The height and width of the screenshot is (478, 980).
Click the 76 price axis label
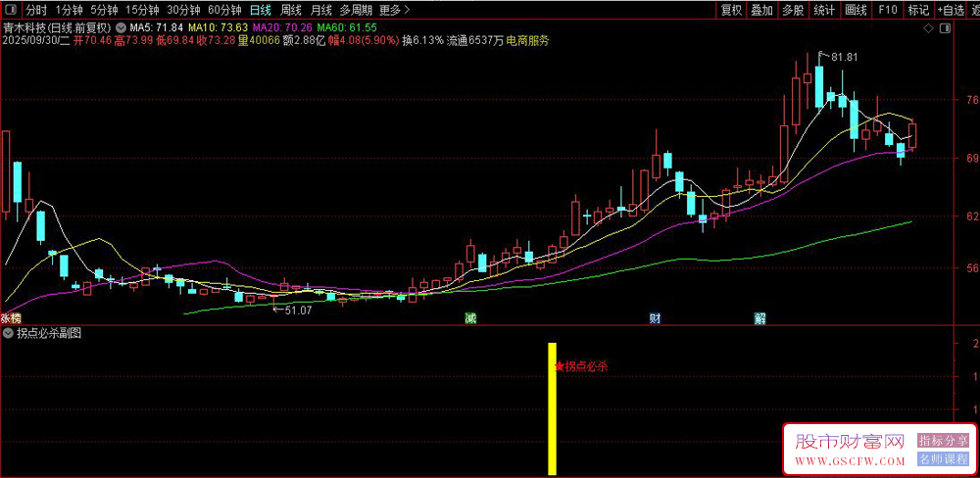pos(972,99)
